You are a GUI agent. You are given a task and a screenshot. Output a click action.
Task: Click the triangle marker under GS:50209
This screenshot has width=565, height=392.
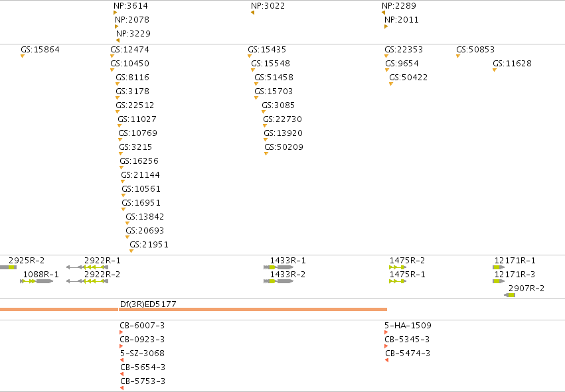[266, 154]
